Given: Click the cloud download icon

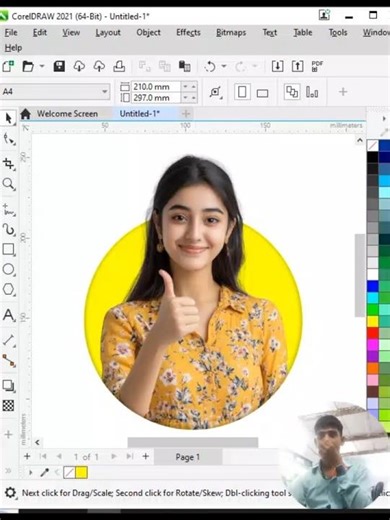Looking at the screenshot, I should tap(79, 66).
